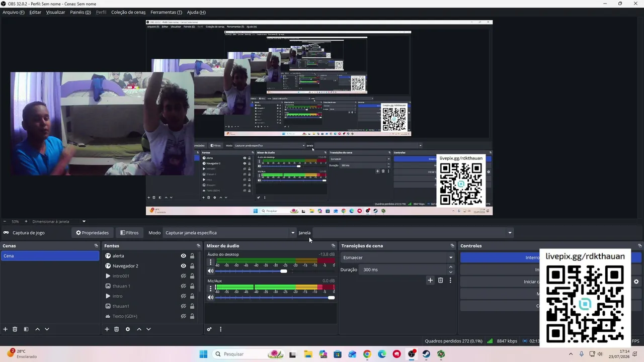The image size is (644, 362).
Task: Delete the selected scene with trash icon
Action: tap(15, 329)
